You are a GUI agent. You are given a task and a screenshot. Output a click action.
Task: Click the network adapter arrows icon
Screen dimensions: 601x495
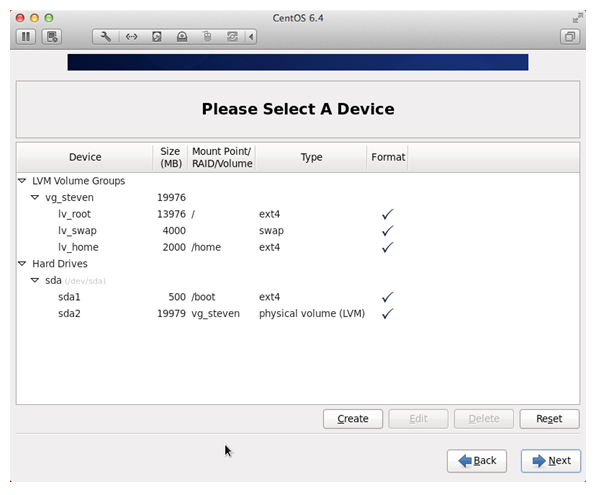pyautogui.click(x=131, y=37)
